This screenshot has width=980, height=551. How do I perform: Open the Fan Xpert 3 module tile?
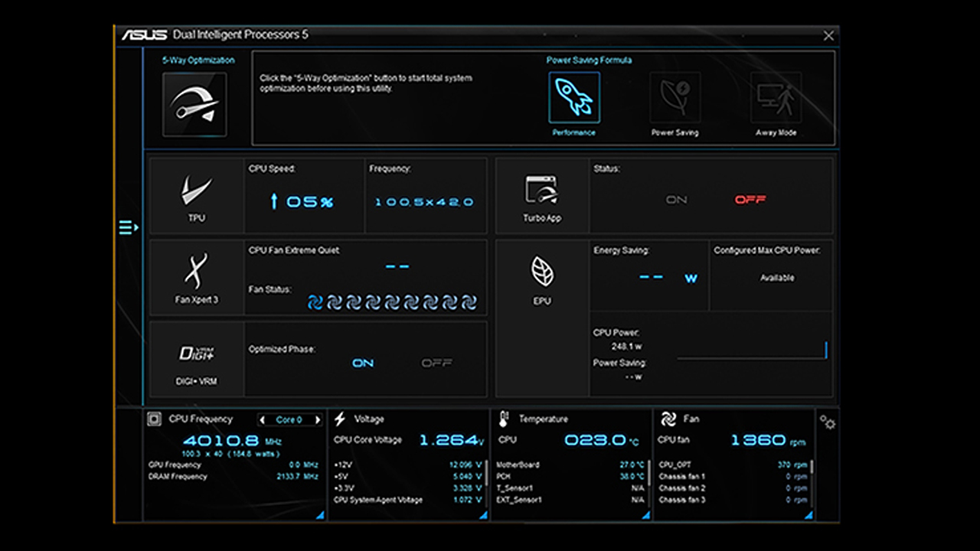[x=197, y=278]
